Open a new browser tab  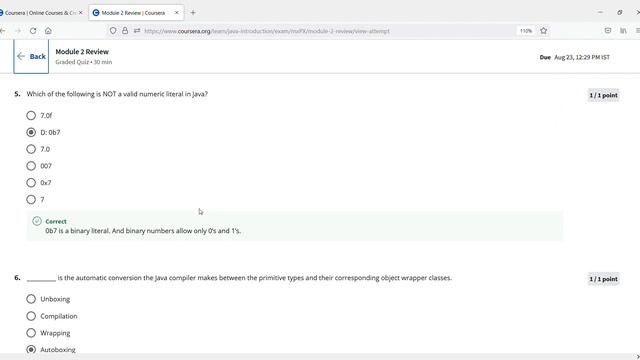click(193, 13)
